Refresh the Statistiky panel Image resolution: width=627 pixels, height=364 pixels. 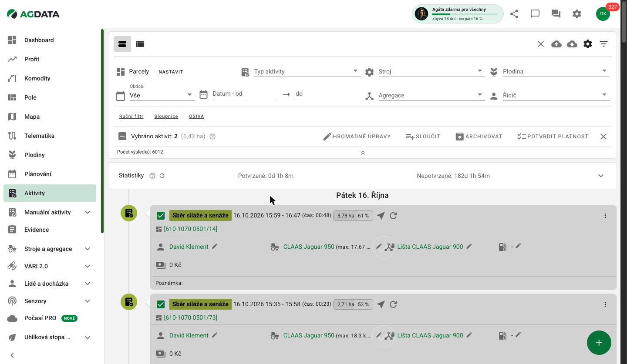click(162, 176)
